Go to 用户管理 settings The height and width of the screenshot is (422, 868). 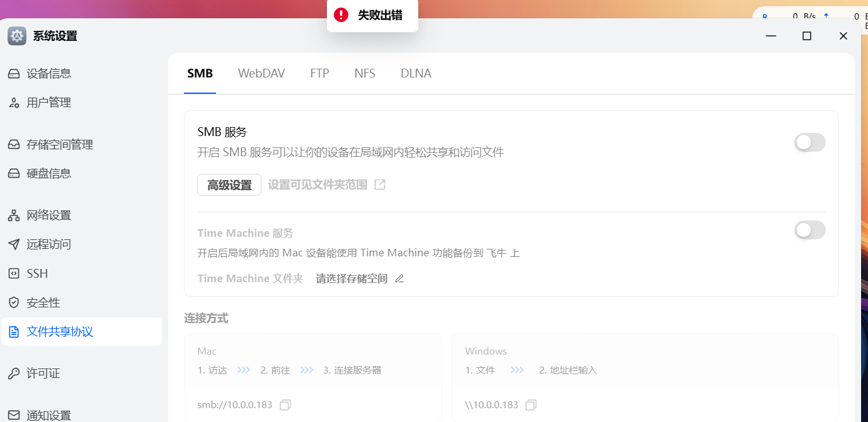(x=81, y=103)
